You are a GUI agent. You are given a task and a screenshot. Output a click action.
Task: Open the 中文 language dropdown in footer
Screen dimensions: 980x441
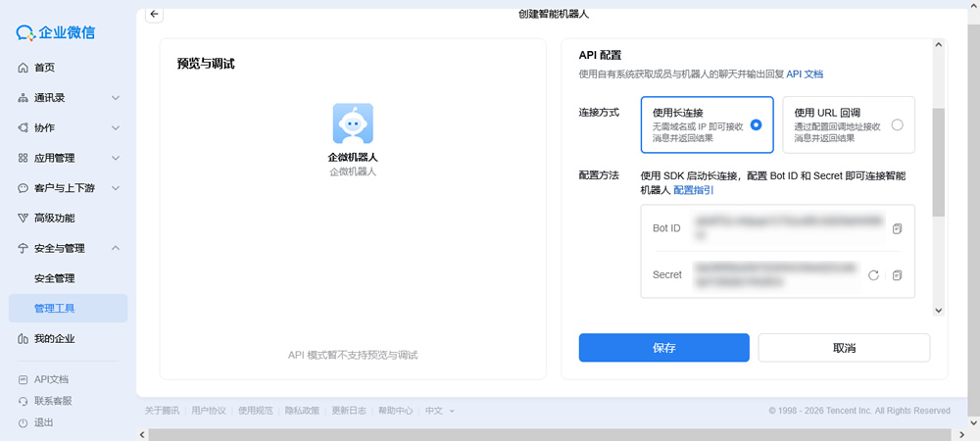440,411
